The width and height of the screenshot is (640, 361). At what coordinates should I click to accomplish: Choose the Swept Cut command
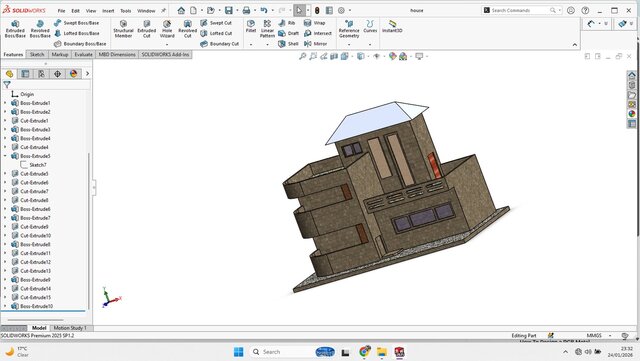tap(216, 23)
